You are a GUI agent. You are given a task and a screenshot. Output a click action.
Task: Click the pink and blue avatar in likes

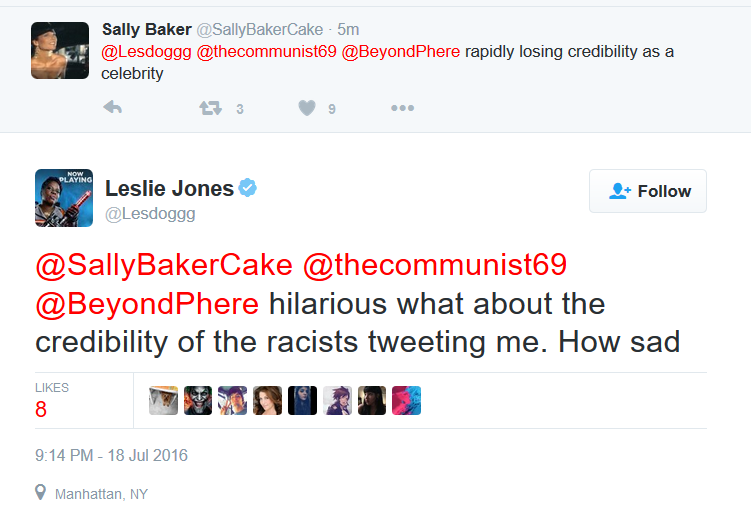[x=406, y=400]
